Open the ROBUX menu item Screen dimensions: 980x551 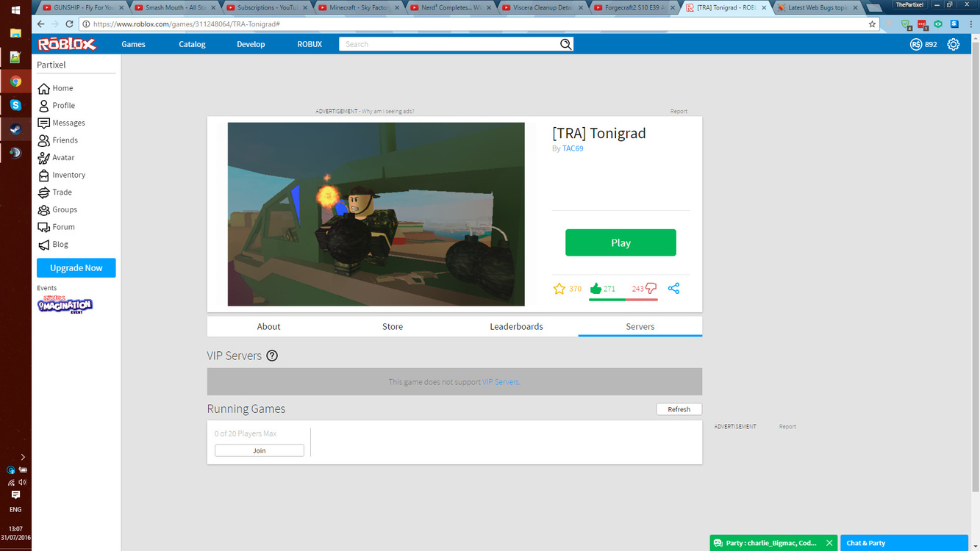point(310,44)
